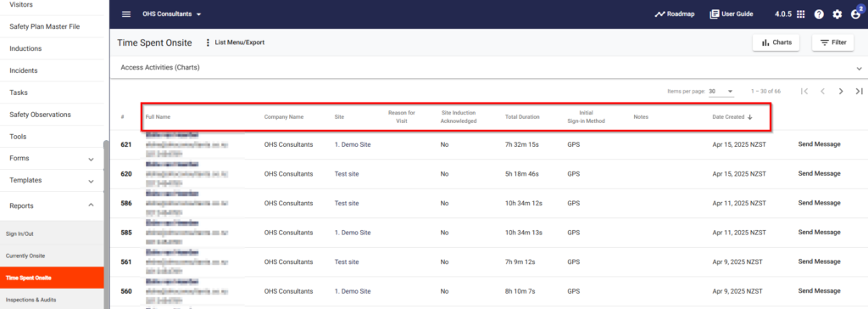Open the User Guide

pos(732,14)
